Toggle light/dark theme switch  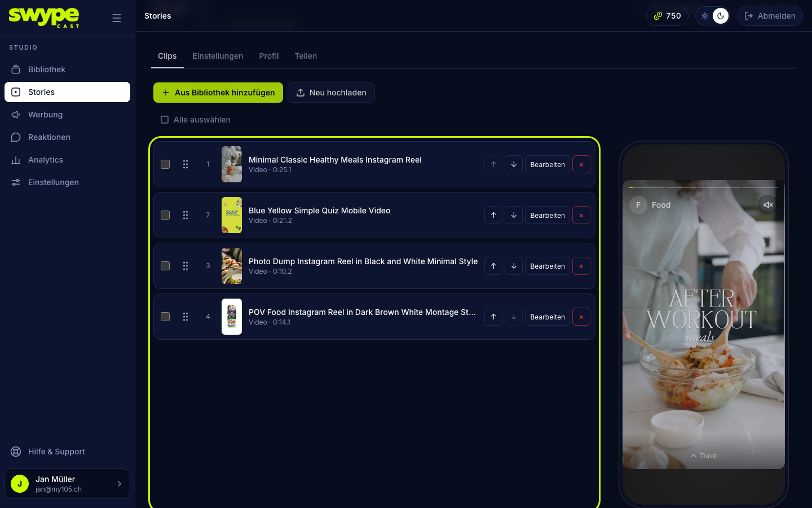tap(713, 16)
